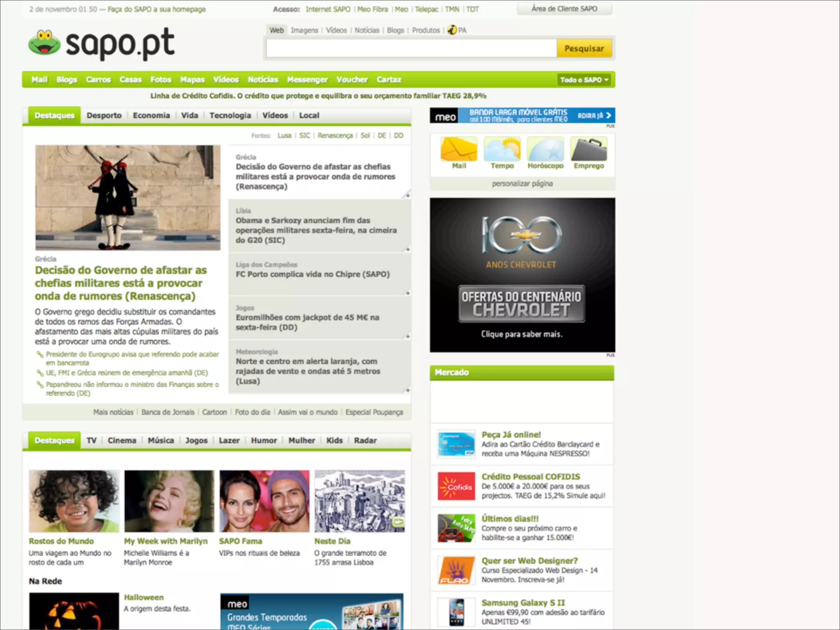Image resolution: width=840 pixels, height=630 pixels.
Task: Open the Mail envelope icon shortcut
Action: click(459, 150)
